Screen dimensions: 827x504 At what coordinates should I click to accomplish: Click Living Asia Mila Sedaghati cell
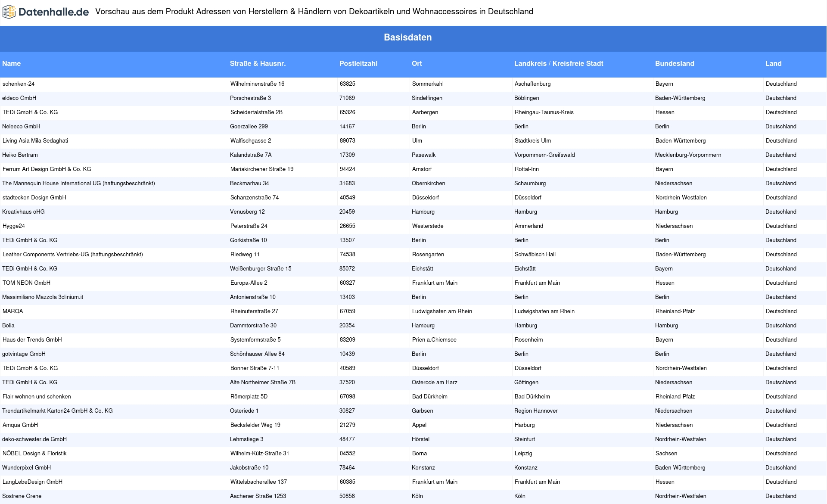tap(35, 141)
